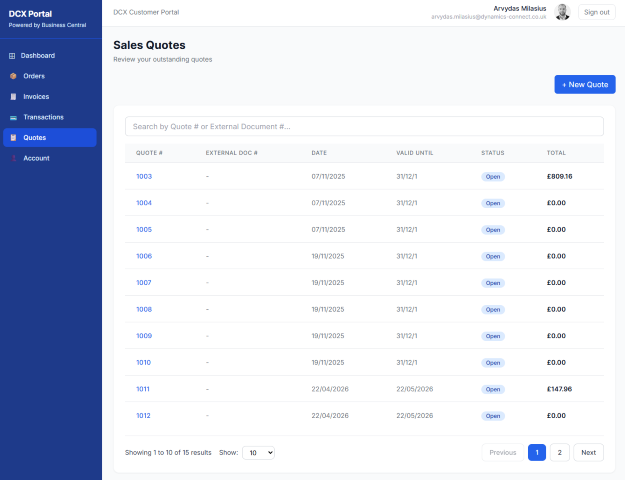
Task: Click the Invoices icon in sidebar
Action: tap(13, 97)
